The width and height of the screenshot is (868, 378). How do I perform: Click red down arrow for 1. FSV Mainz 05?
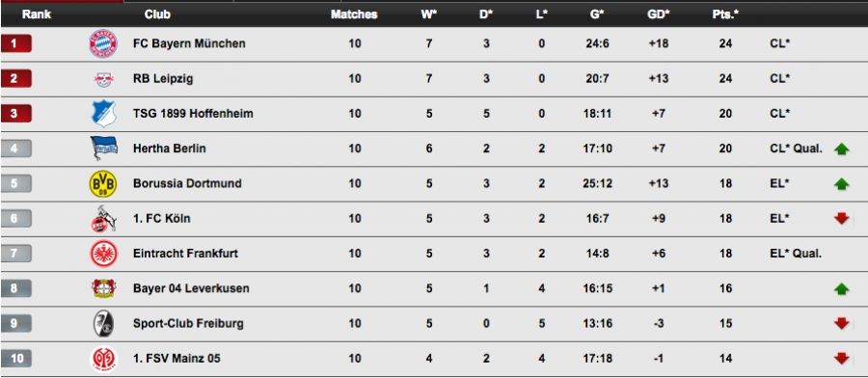841,359
